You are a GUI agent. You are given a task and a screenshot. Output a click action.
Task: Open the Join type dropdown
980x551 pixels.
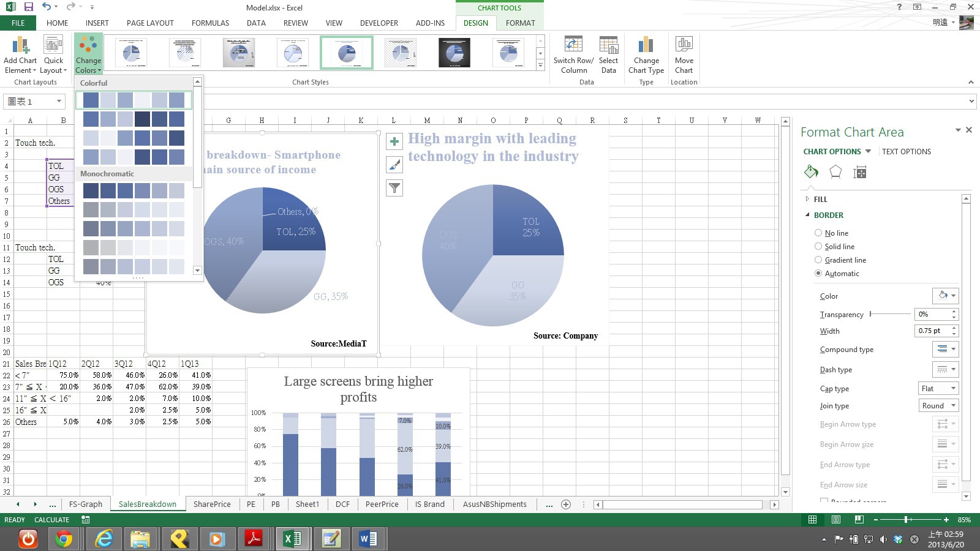coord(938,406)
